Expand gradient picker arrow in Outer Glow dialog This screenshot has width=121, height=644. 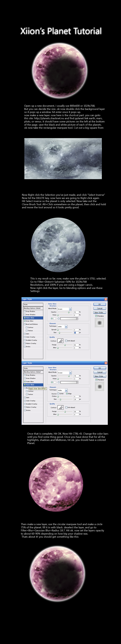point(77,318)
